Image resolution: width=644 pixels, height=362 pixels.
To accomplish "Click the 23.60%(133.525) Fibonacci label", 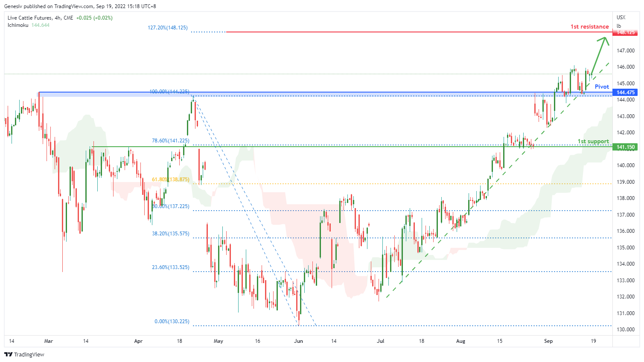I will (x=171, y=267).
